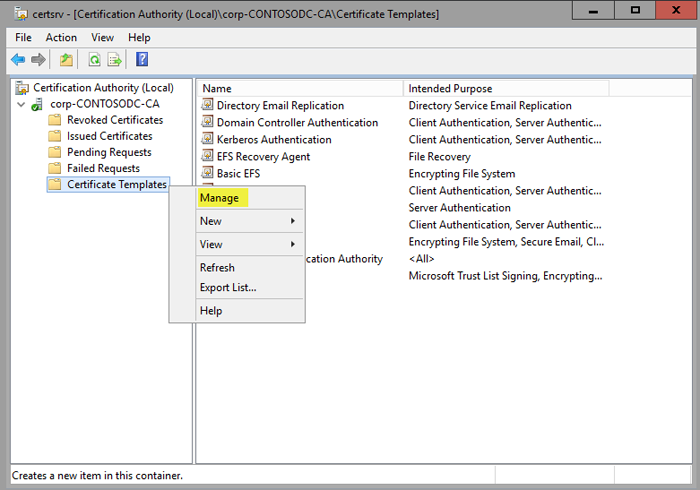Click the EFS Recovery Agent certificate icon
Screen dimensions: 700x490
click(x=208, y=156)
